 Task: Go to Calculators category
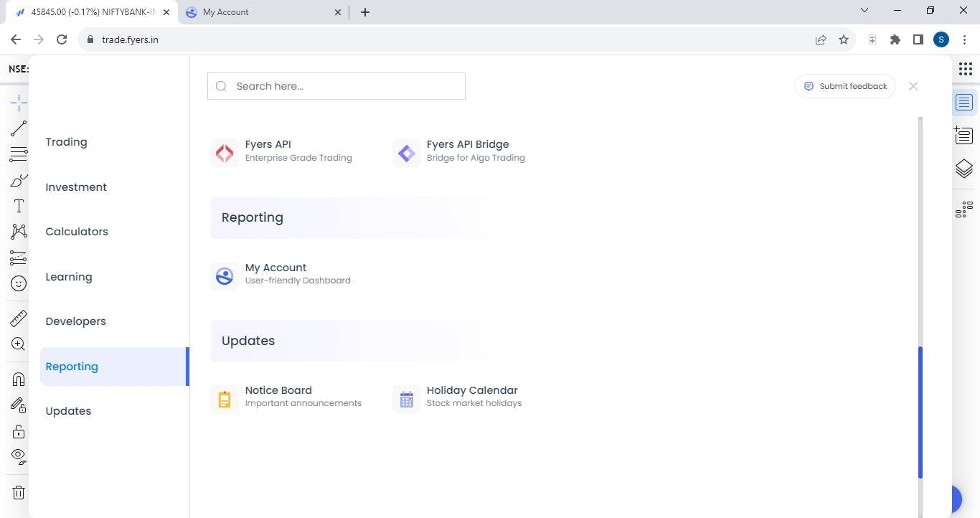pyautogui.click(x=77, y=232)
